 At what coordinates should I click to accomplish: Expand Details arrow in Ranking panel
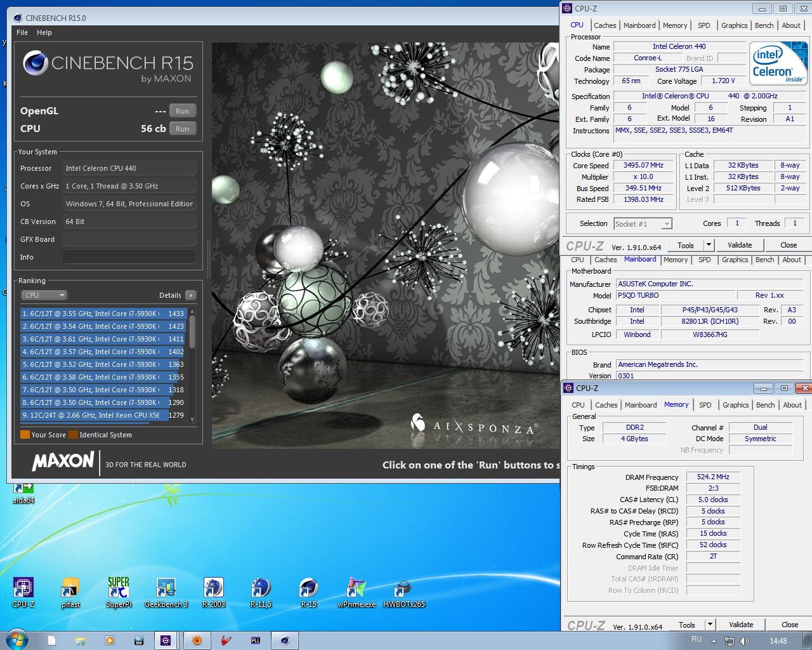point(191,295)
